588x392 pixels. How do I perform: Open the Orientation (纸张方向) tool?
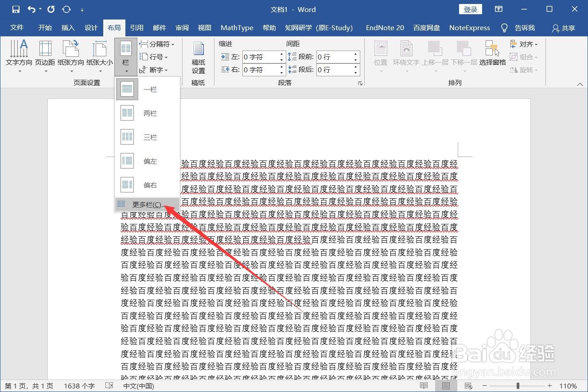click(x=71, y=57)
